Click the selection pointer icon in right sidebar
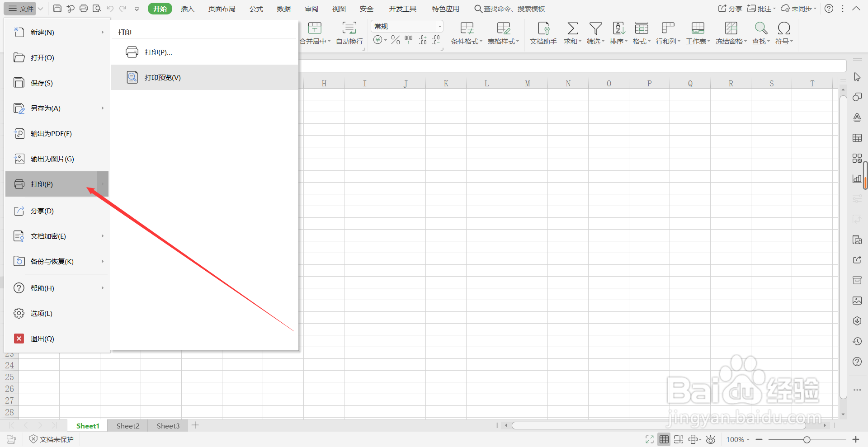Image resolution: width=868 pixels, height=447 pixels. (x=857, y=77)
